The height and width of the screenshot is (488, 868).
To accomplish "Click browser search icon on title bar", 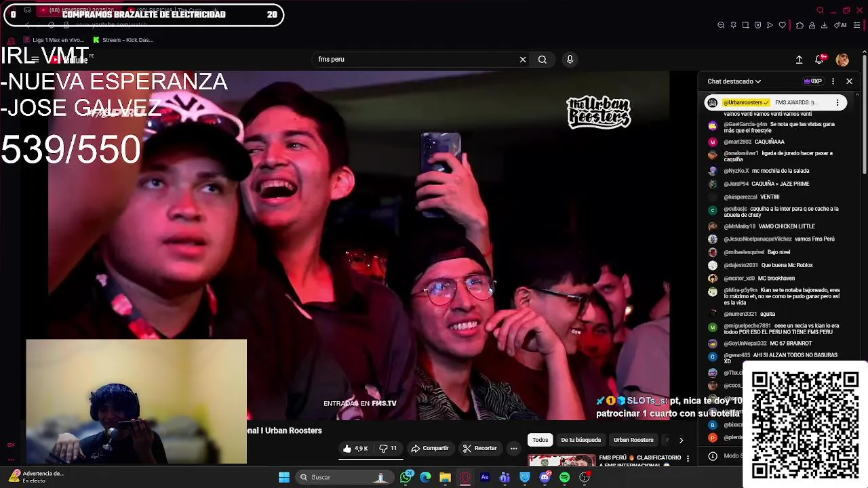I will pyautogui.click(x=820, y=10).
